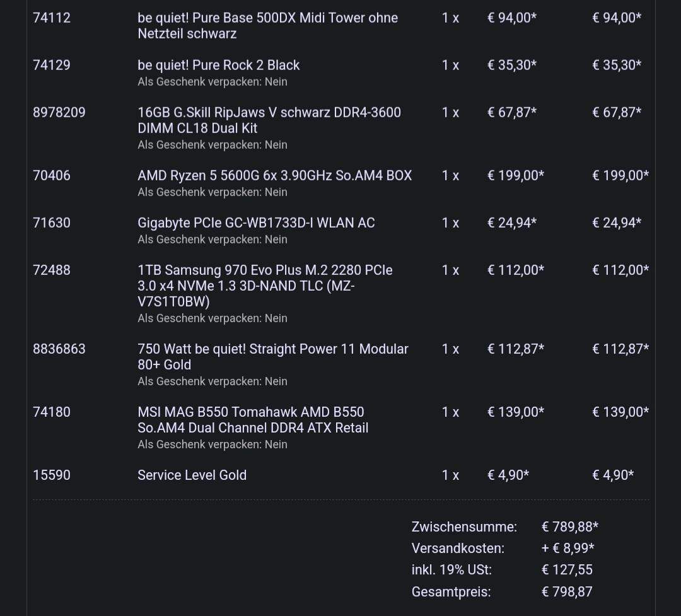Viewport: 681px width, 616px height.
Task: Click the Zwischensumme € 789,88 amount
Action: point(569,526)
